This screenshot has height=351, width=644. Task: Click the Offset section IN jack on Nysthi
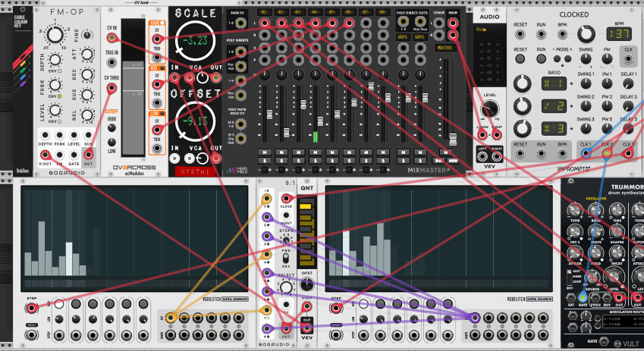[174, 158]
